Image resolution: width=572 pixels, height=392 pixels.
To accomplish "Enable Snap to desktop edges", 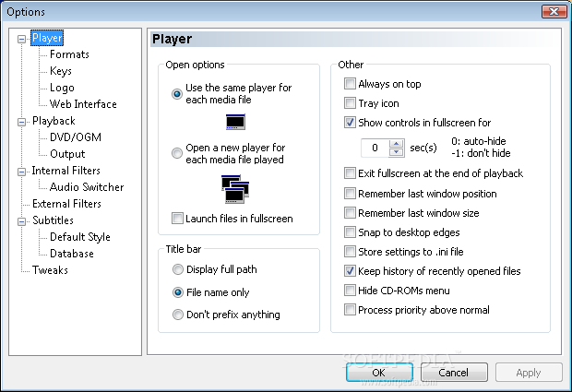I will point(350,232).
